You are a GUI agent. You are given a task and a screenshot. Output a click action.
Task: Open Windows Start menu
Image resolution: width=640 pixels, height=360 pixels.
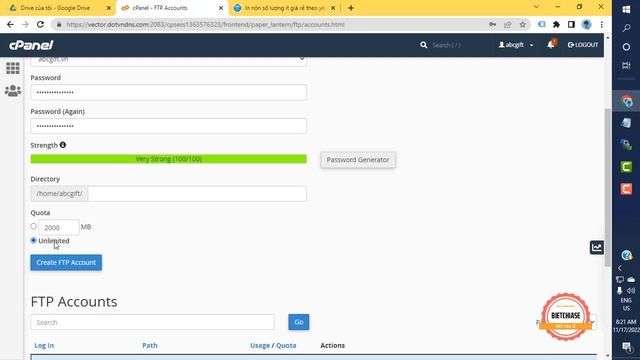click(626, 9)
